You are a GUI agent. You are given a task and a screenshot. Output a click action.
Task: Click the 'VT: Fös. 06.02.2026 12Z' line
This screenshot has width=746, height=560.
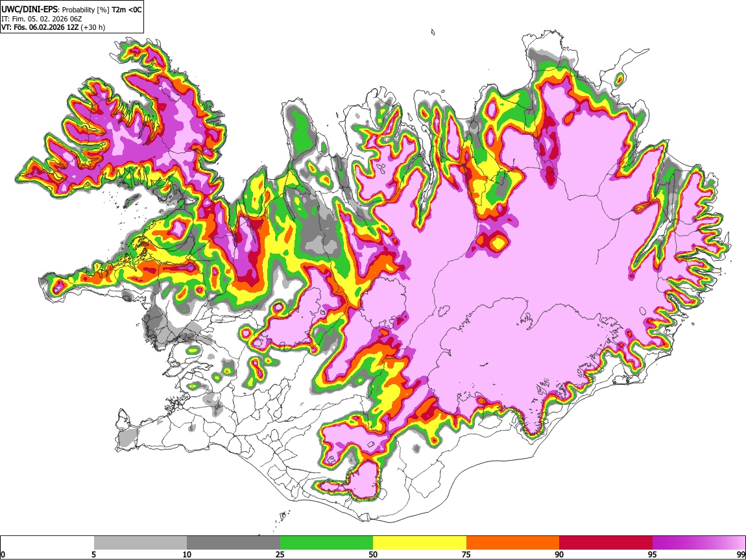pyautogui.click(x=40, y=27)
